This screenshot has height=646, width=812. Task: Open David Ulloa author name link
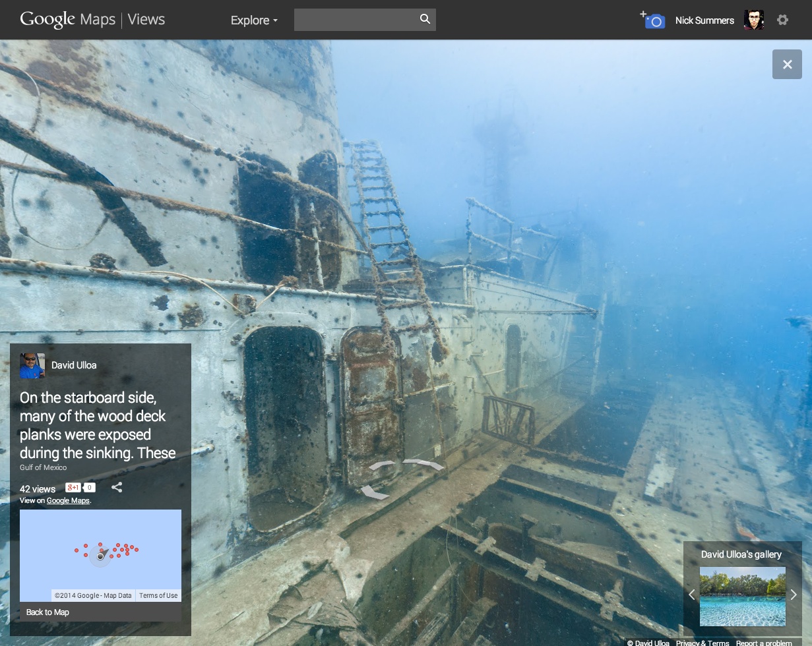pyautogui.click(x=74, y=365)
